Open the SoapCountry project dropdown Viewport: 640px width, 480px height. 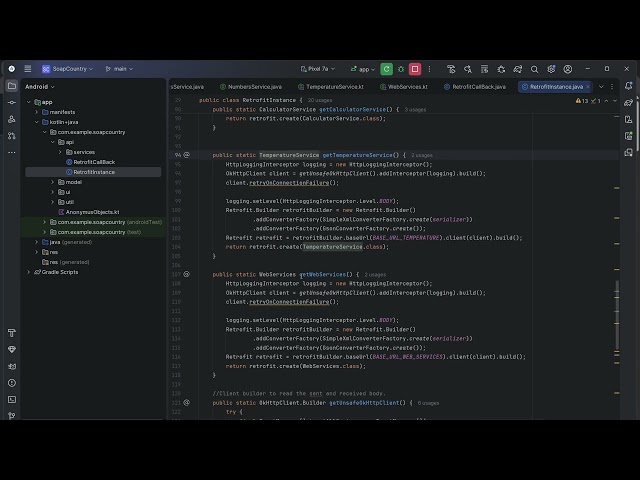[x=67, y=69]
